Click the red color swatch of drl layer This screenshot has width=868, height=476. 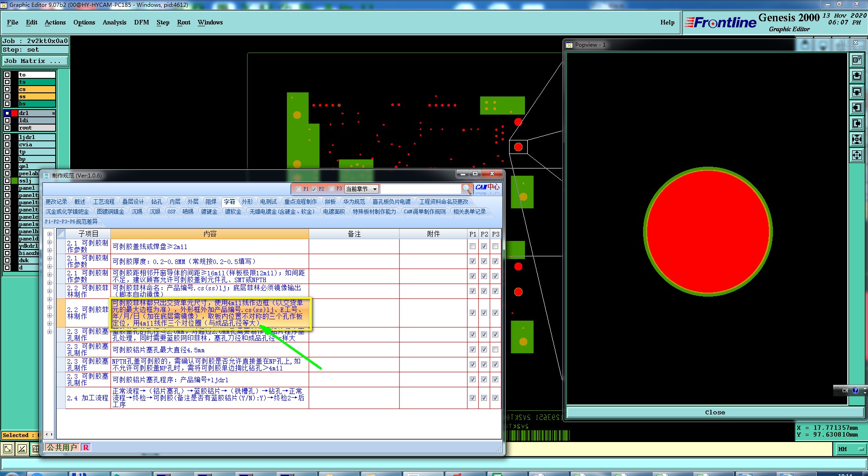point(14,113)
